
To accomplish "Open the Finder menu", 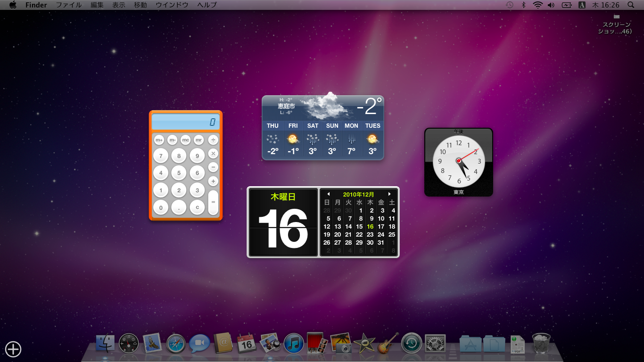I will [x=36, y=5].
